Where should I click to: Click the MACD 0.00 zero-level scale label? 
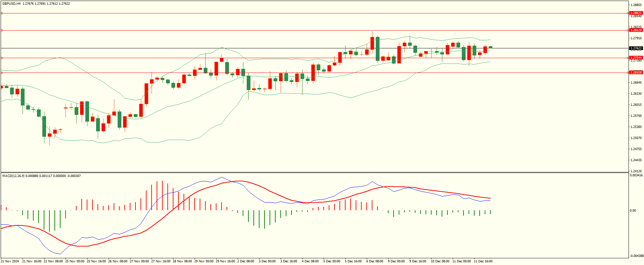[x=633, y=211]
